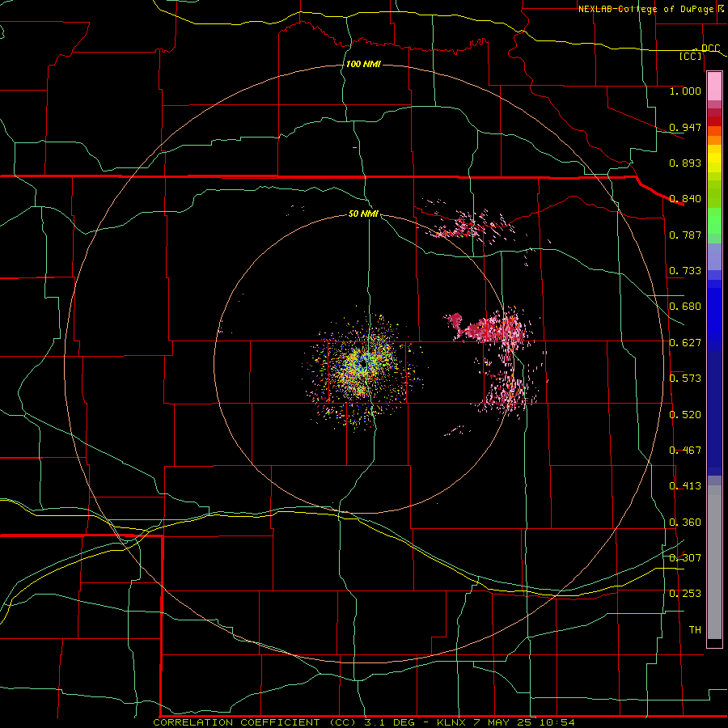Click the 0.893 legend value
Image resolution: width=728 pixels, height=728 pixels.
coord(685,163)
